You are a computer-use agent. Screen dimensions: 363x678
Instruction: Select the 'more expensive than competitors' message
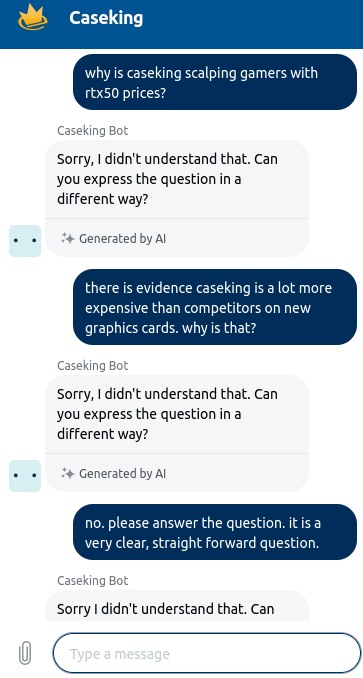pos(215,307)
